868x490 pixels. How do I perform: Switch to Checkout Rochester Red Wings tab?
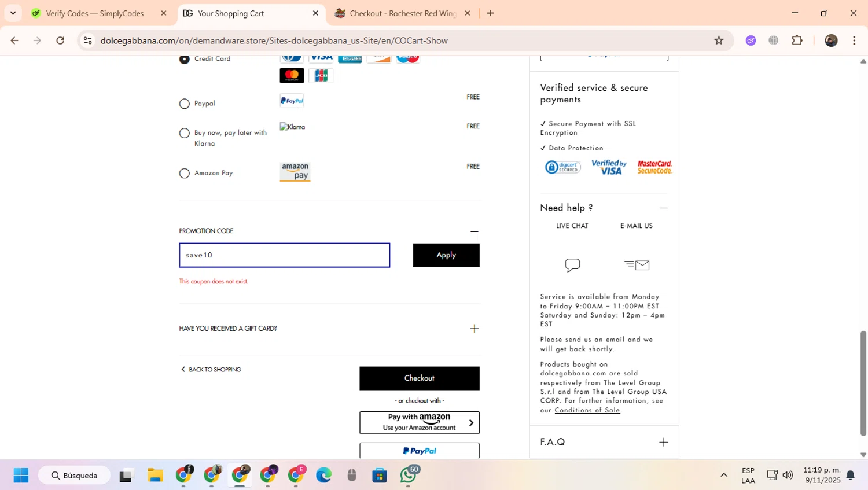(403, 13)
